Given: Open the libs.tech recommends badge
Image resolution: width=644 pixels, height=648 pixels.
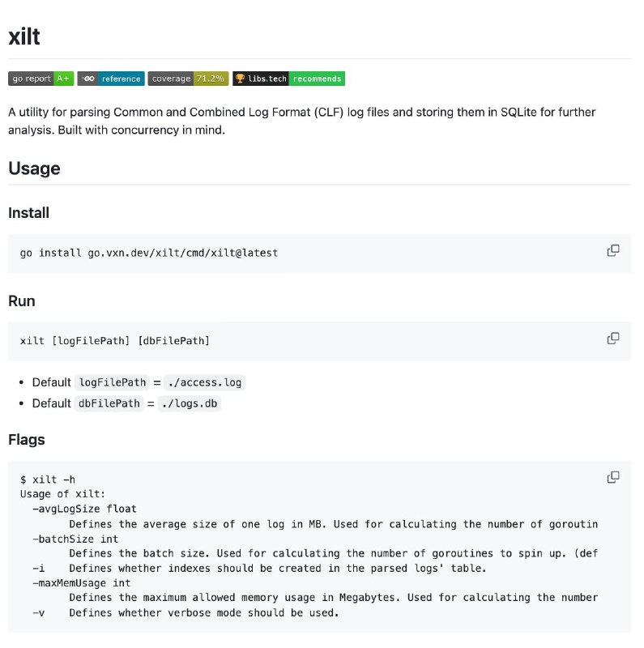Looking at the screenshot, I should 288,79.
